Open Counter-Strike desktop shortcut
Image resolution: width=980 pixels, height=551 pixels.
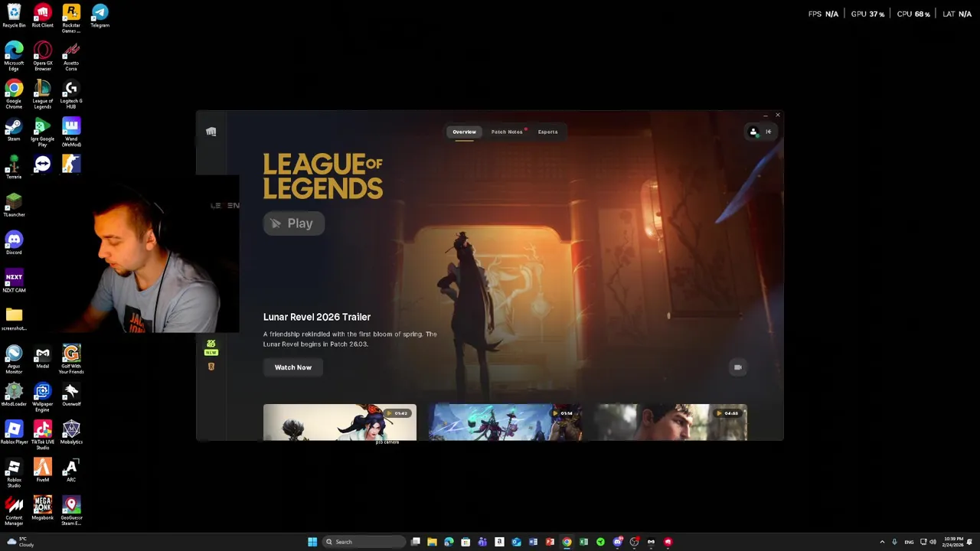coord(71,164)
